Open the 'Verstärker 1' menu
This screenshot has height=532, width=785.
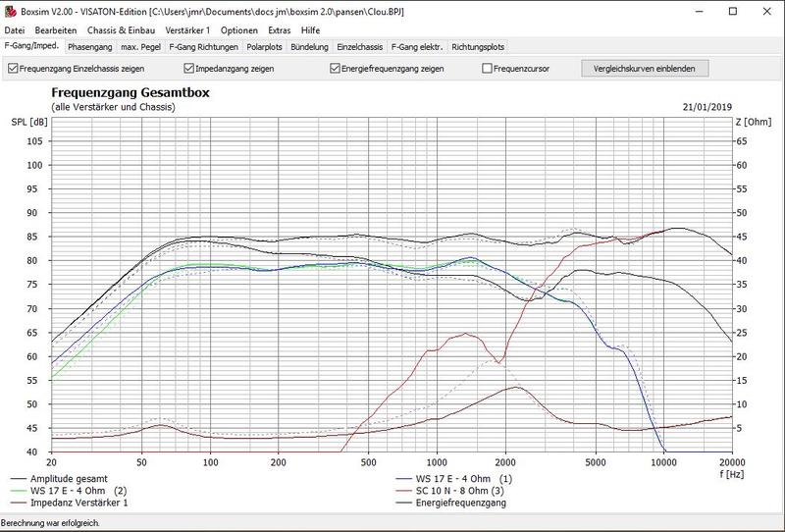point(187,30)
